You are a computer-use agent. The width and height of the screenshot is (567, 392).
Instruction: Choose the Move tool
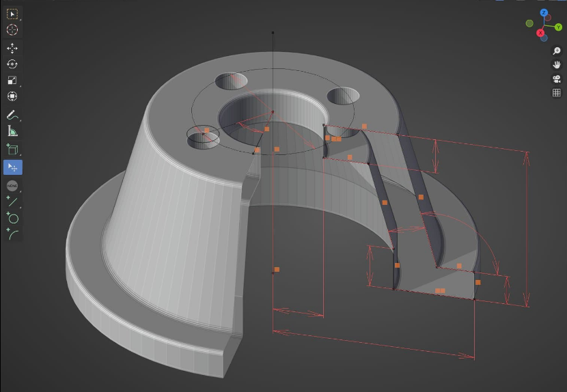(x=12, y=48)
